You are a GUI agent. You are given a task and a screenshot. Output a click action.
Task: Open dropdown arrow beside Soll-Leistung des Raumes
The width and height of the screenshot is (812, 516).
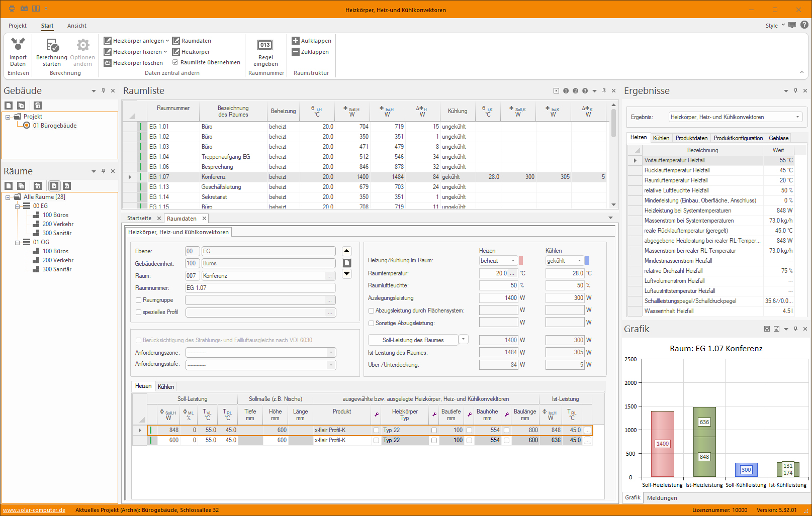coord(464,340)
